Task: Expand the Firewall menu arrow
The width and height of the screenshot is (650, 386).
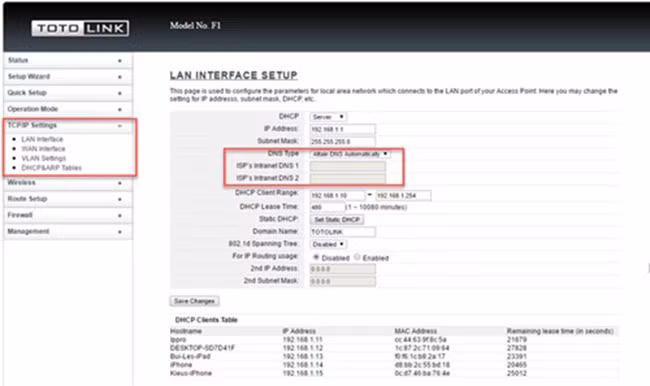Action: (x=120, y=216)
